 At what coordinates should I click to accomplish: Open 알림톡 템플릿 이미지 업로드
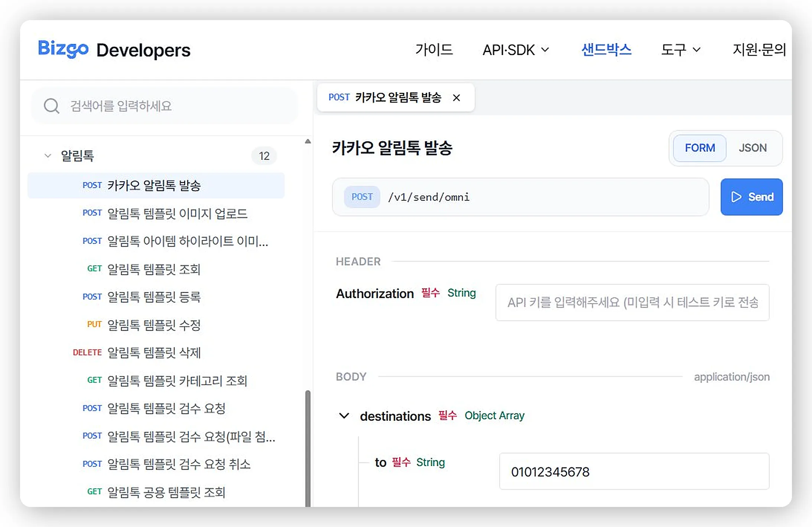point(156,213)
